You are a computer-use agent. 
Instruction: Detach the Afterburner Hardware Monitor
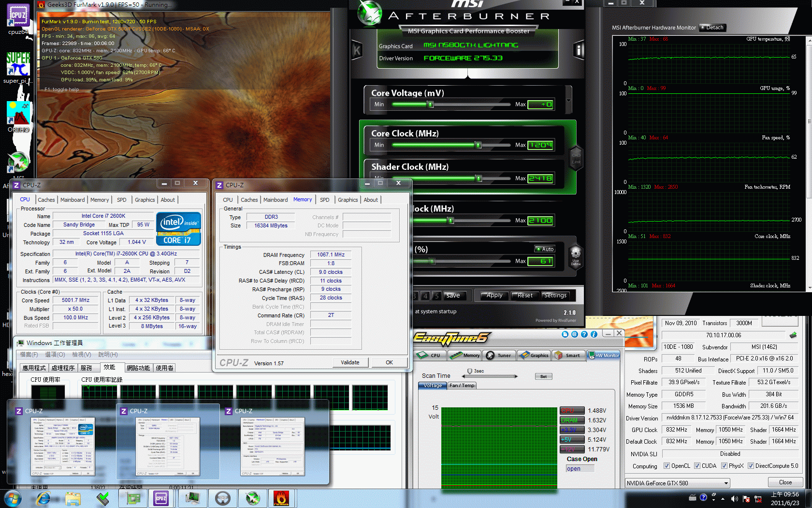tap(712, 28)
